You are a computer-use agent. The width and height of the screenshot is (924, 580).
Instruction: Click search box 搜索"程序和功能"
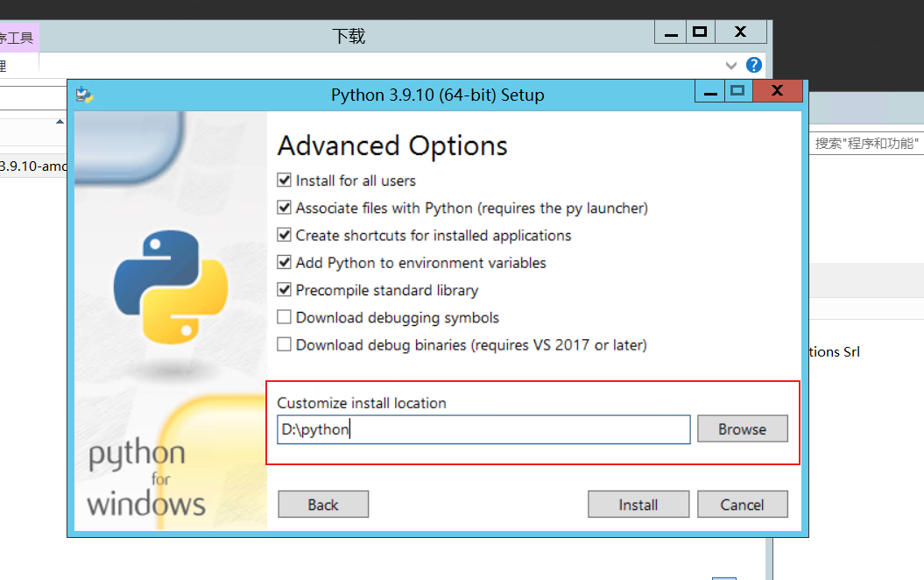[866, 143]
